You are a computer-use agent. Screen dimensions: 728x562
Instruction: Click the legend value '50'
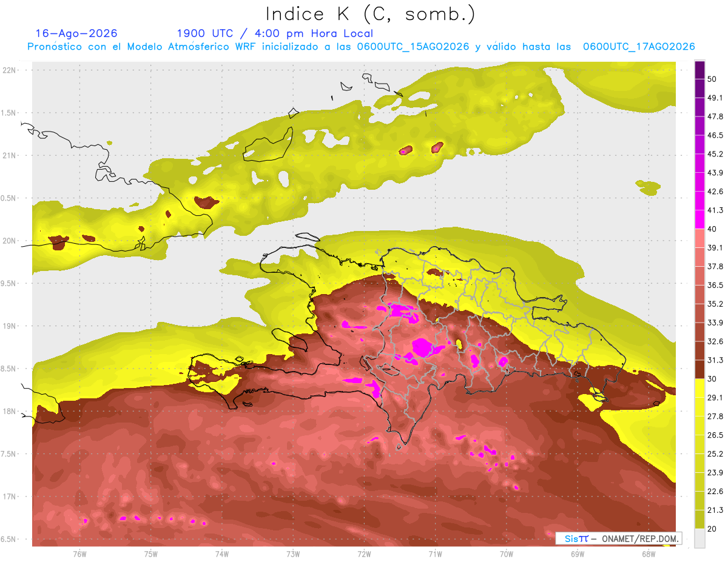(x=712, y=79)
